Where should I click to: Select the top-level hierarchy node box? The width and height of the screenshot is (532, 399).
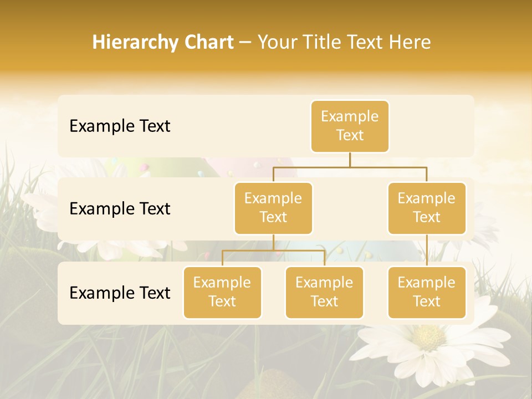pos(350,126)
